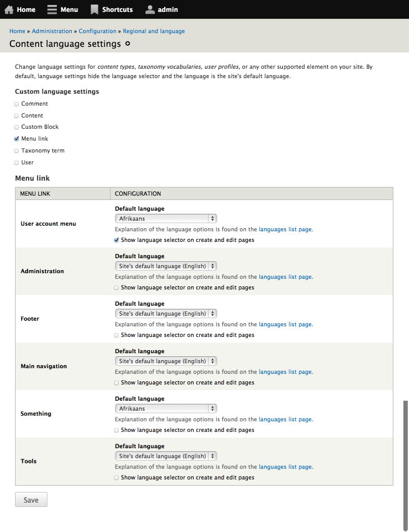Open help for Content language settings

pos(127,44)
